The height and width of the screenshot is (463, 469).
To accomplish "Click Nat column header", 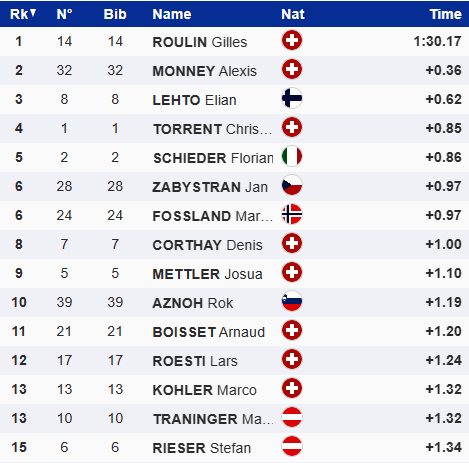I will tap(293, 14).
